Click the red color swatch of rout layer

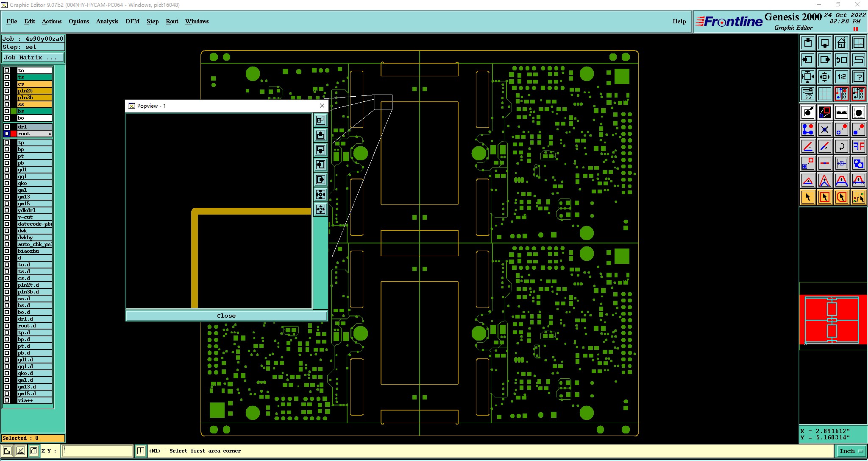click(x=14, y=134)
